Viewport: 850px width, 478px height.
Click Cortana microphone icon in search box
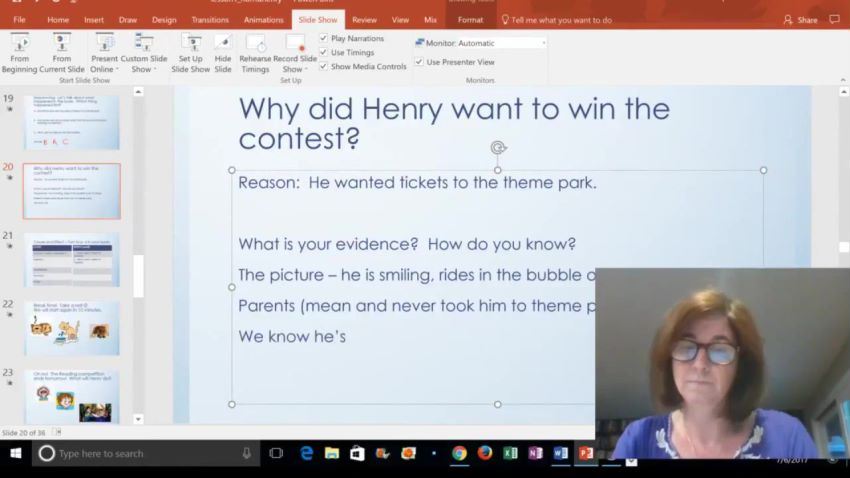click(247, 453)
